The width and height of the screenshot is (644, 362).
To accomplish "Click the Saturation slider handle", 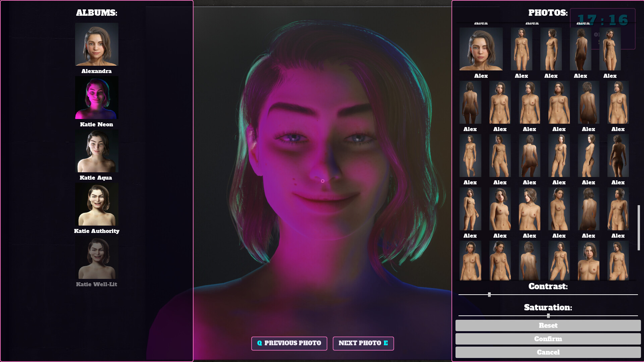I will coord(548,316).
